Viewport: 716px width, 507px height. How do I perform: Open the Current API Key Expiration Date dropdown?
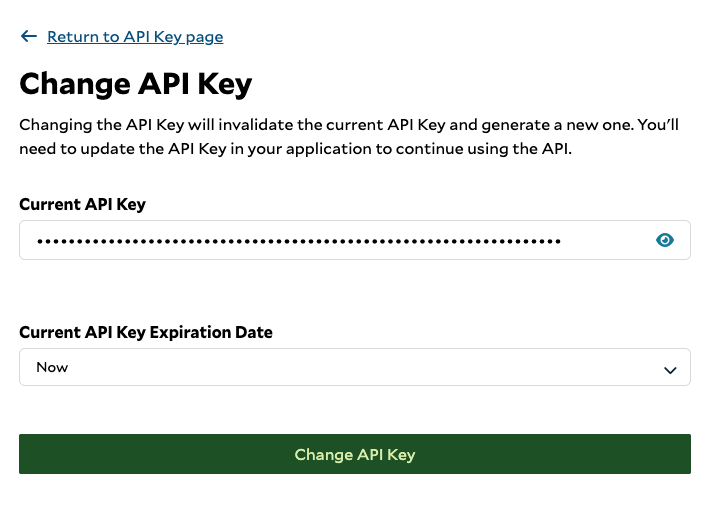click(x=354, y=367)
